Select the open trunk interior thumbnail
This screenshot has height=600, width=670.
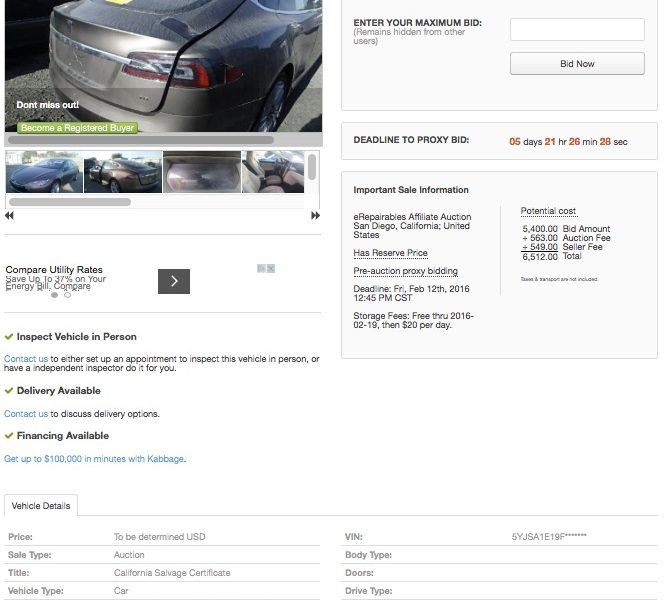coord(201,172)
